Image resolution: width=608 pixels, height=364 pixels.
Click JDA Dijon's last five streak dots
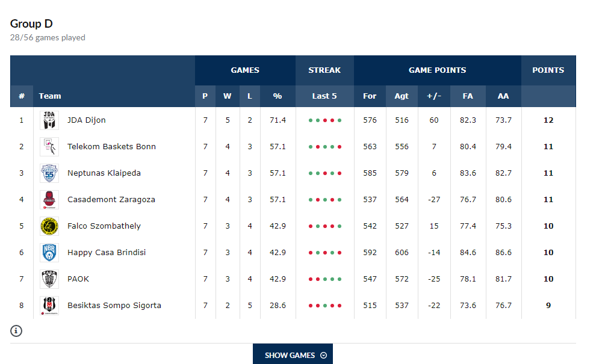[x=324, y=120]
